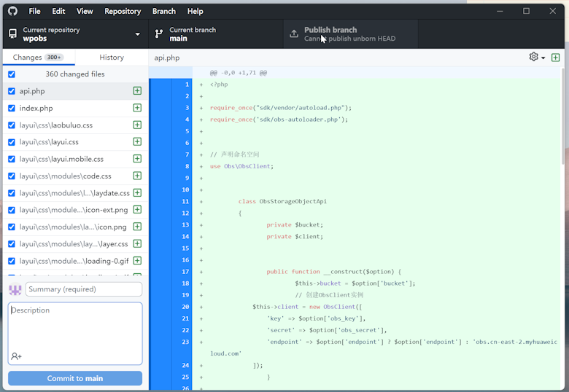
Task: Uncheck the layer.css checkbox
Action: [x=12, y=244]
